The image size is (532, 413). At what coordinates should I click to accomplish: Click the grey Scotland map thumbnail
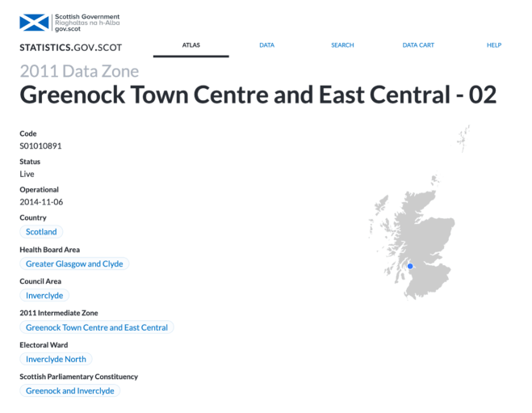pos(419,213)
